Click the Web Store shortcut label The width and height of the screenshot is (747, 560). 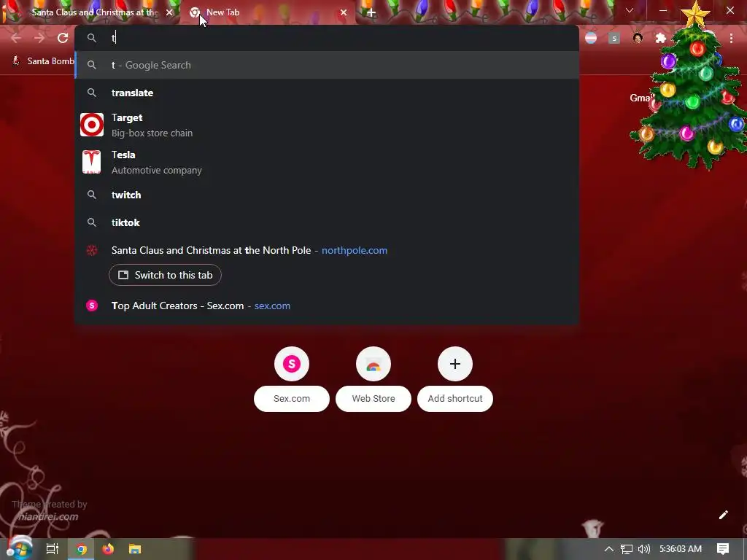pos(373,399)
